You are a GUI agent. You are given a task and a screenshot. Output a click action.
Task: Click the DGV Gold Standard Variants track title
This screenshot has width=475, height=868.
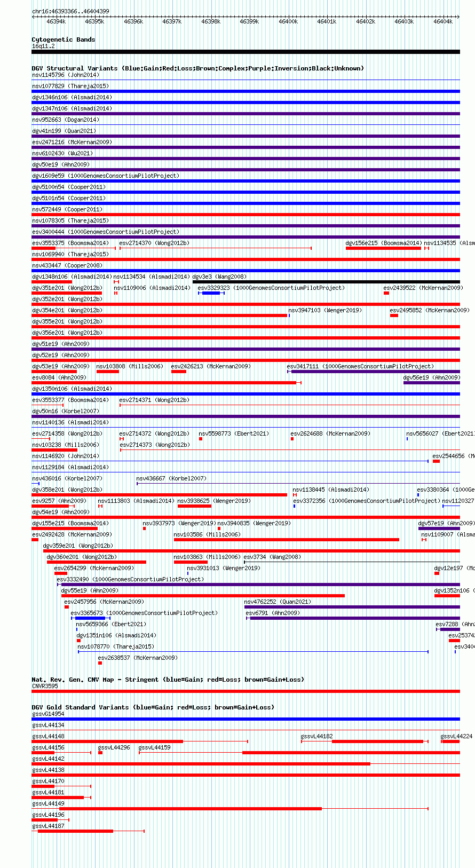pyautogui.click(x=153, y=707)
